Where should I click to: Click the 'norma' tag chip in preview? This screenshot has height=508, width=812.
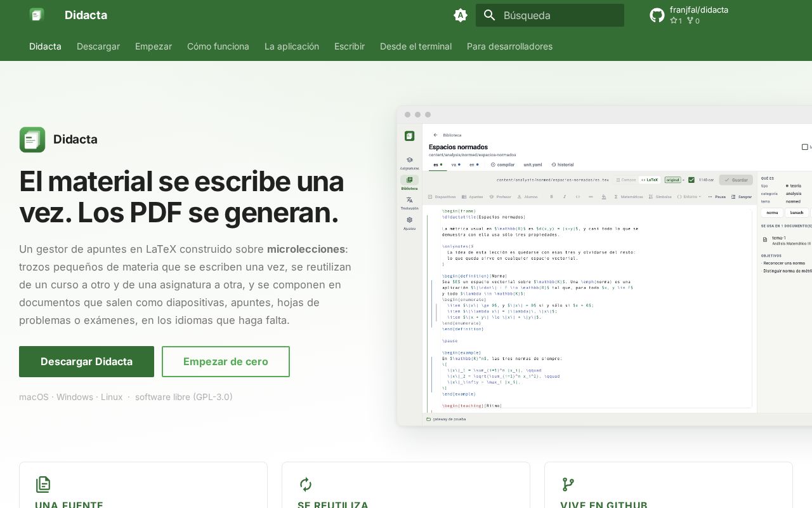coord(772,213)
